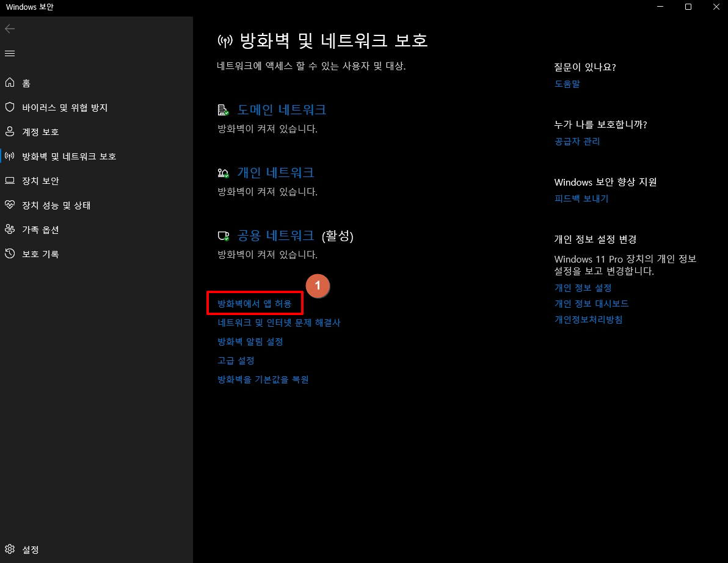Open 개인 네트워크 firewall settings
Image resolution: width=728 pixels, height=563 pixels.
coord(275,172)
